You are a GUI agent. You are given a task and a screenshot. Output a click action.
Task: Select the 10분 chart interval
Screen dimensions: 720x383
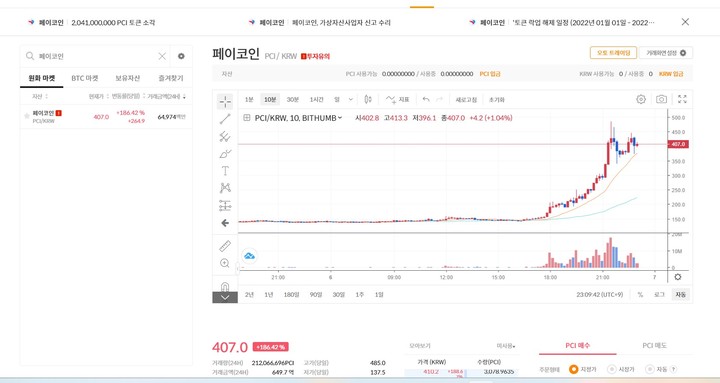(x=270, y=100)
